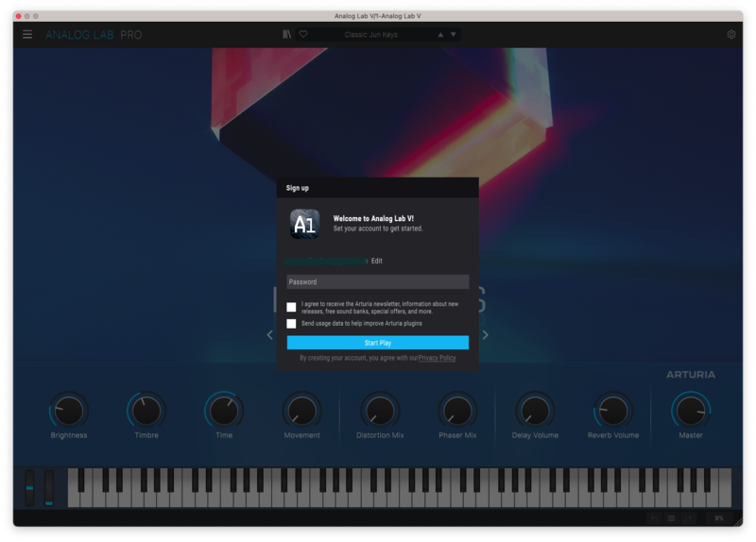Click the Delay Volume knob
756x542 pixels.
tap(535, 411)
